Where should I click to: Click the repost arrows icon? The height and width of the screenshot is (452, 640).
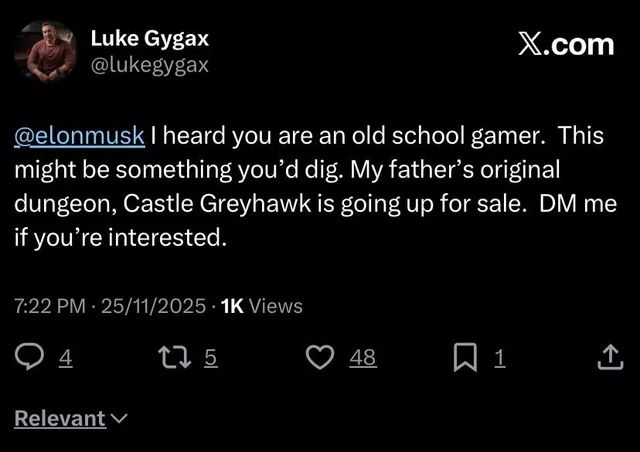[x=176, y=357]
